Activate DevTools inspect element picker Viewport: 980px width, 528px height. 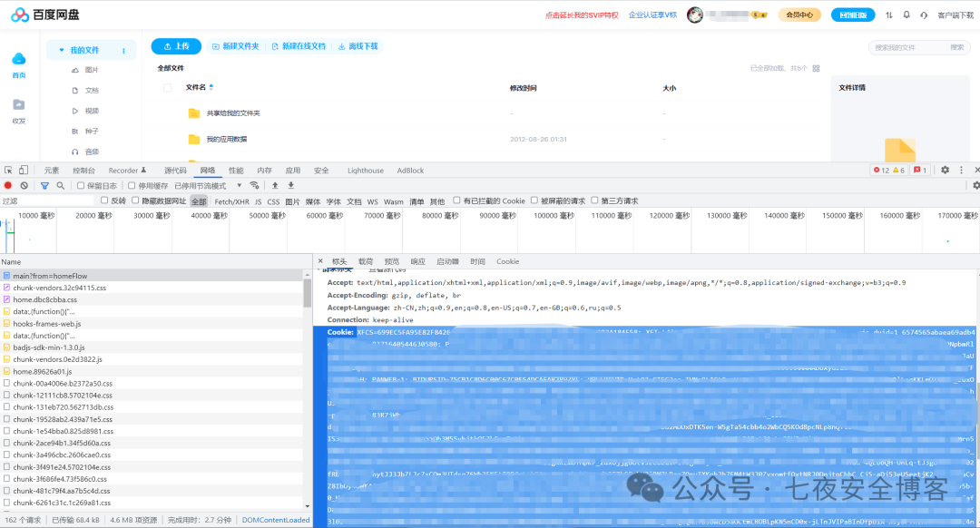click(8, 170)
